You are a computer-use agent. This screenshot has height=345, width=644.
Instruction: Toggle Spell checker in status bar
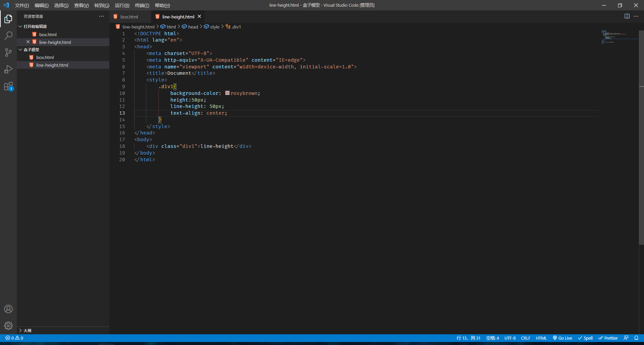585,338
